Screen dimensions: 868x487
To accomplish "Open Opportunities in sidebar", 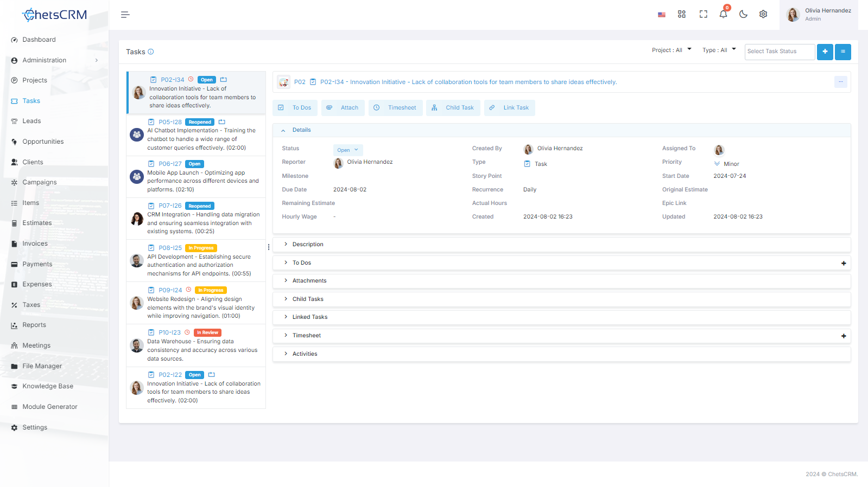I will (43, 142).
